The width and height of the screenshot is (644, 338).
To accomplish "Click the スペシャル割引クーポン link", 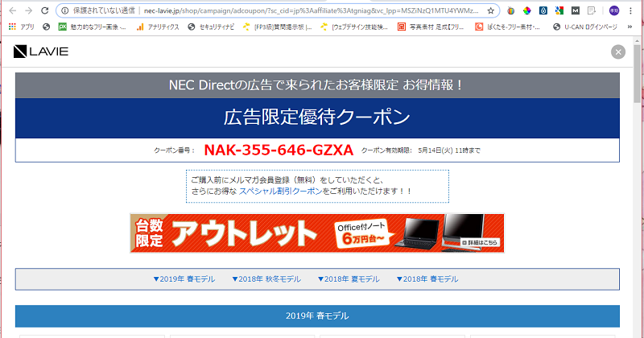I will pyautogui.click(x=280, y=191).
